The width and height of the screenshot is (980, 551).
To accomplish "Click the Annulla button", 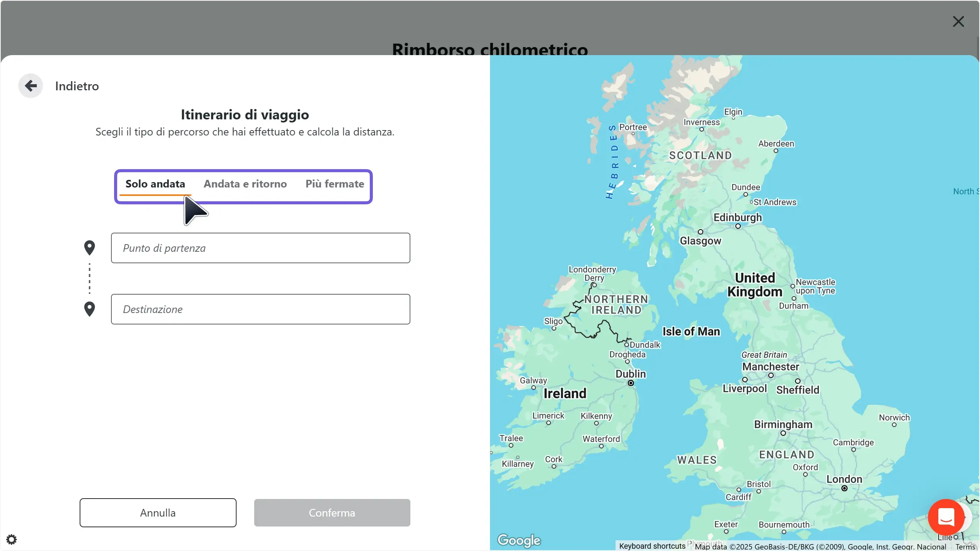I will pyautogui.click(x=158, y=513).
